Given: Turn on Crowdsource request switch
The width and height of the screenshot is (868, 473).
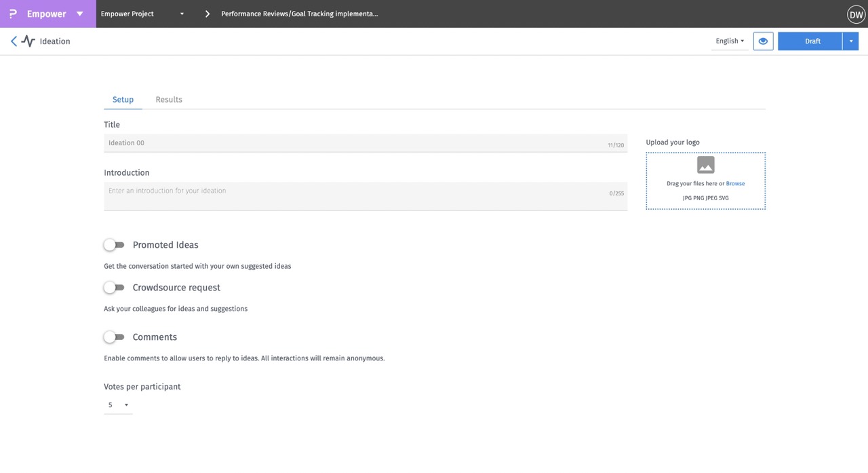Looking at the screenshot, I should point(114,288).
